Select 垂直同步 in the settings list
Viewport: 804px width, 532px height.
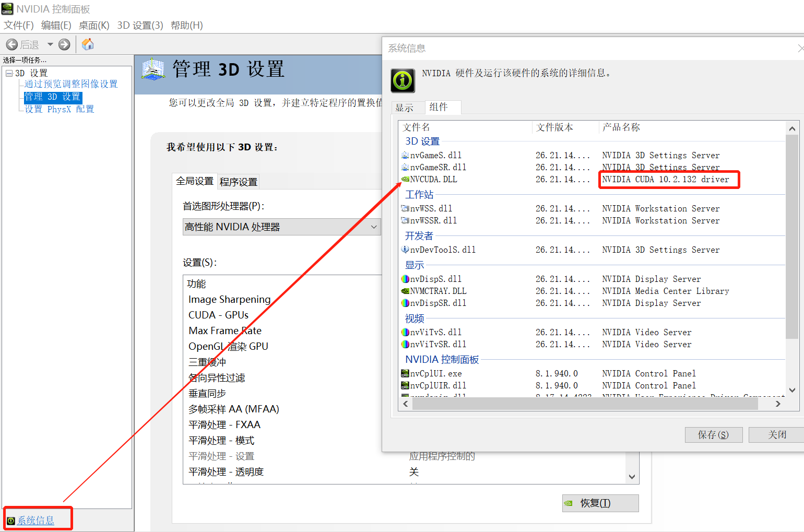coord(207,393)
